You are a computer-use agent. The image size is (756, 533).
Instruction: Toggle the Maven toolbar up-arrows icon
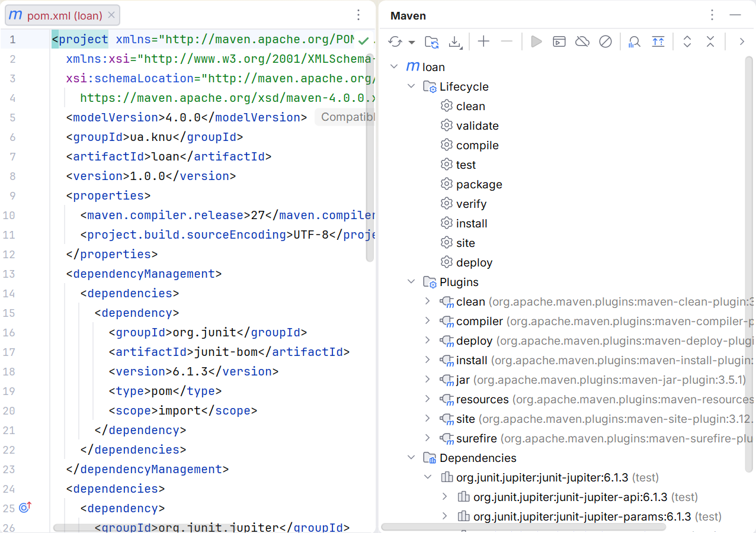658,41
